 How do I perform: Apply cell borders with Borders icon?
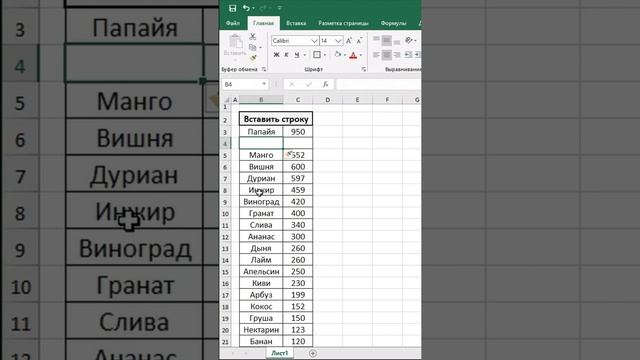coord(317,55)
